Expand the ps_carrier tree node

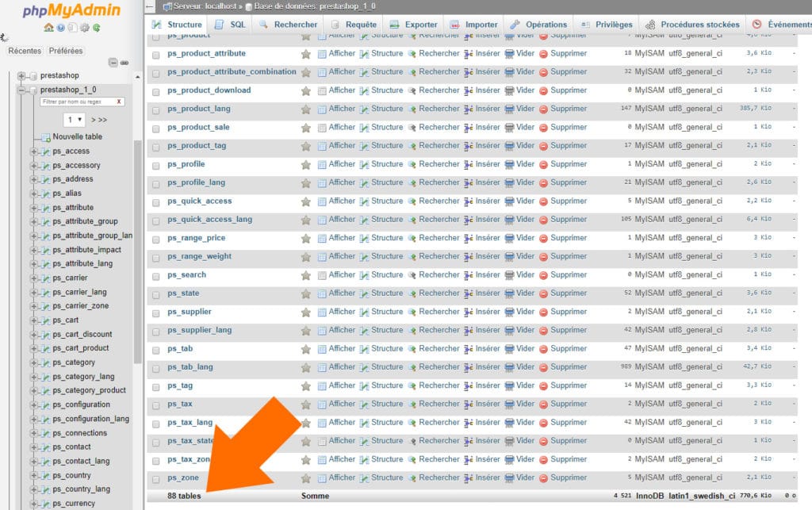(33, 278)
